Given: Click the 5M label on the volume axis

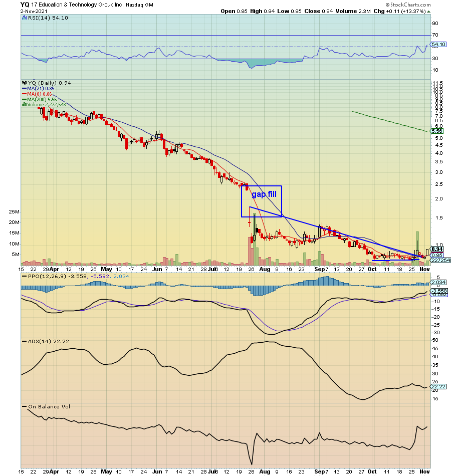Looking at the screenshot, I should click(16, 255).
